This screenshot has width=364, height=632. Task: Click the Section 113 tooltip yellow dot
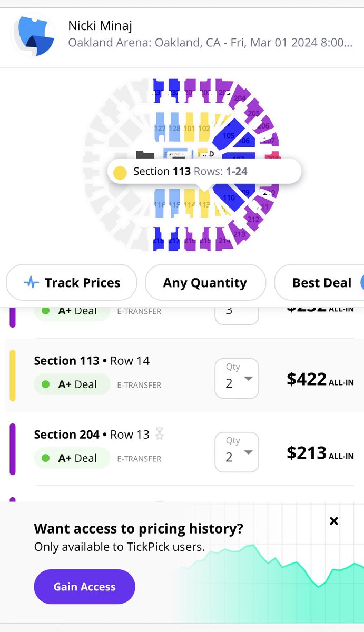tap(120, 172)
